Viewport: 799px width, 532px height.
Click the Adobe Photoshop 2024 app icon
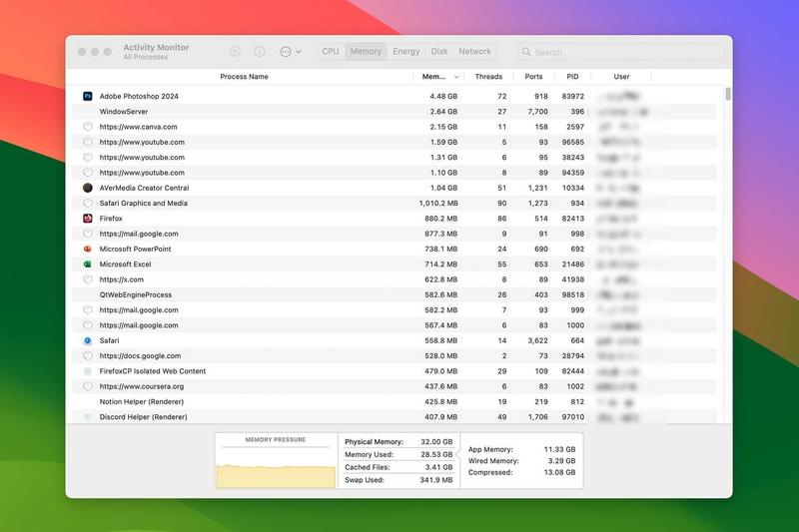tap(88, 96)
